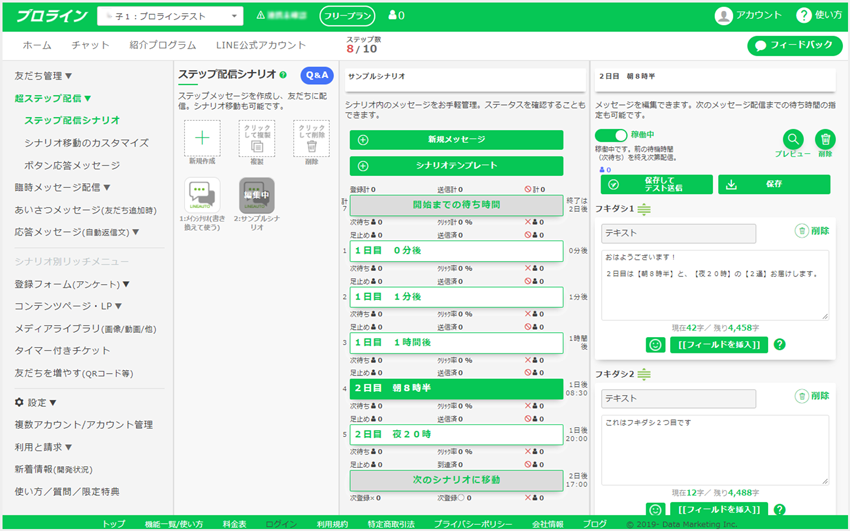Open プライバシーポリシー footer link
The image size is (850, 531).
(473, 524)
